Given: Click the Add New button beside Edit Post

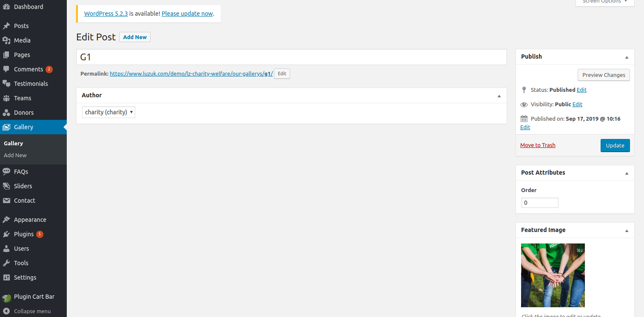Looking at the screenshot, I should click(135, 37).
